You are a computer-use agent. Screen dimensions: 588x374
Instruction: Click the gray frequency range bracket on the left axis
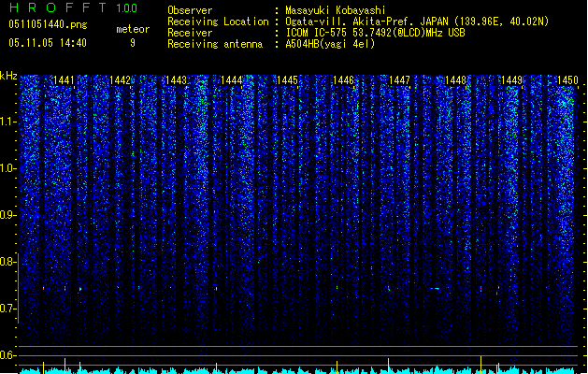tap(19, 288)
